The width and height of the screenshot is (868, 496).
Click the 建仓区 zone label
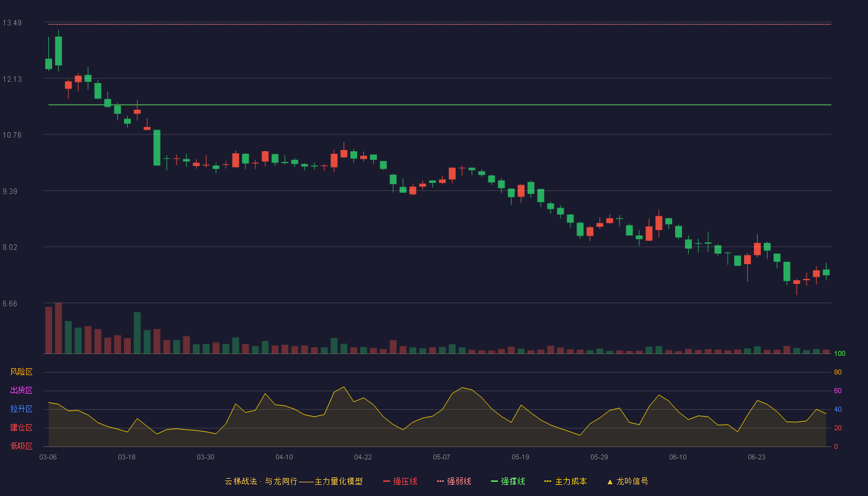(x=21, y=428)
